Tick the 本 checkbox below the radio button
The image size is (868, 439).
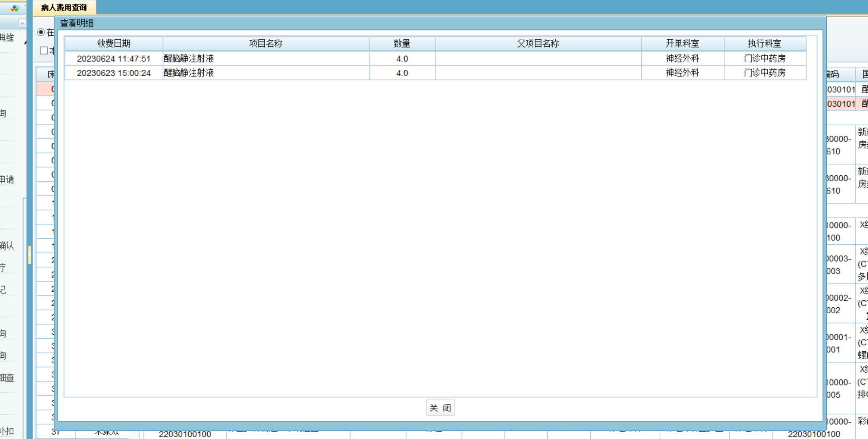point(44,51)
